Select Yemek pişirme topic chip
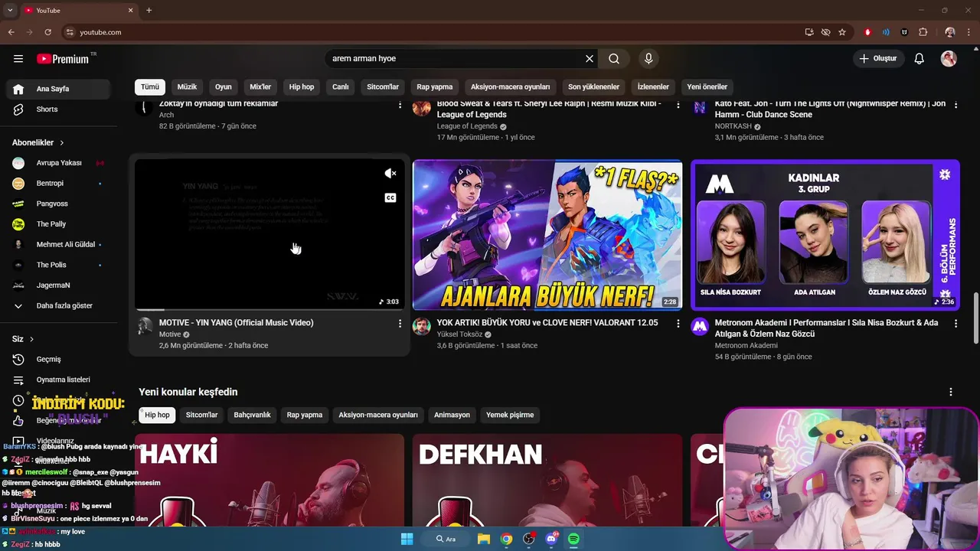The image size is (980, 551). click(510, 415)
